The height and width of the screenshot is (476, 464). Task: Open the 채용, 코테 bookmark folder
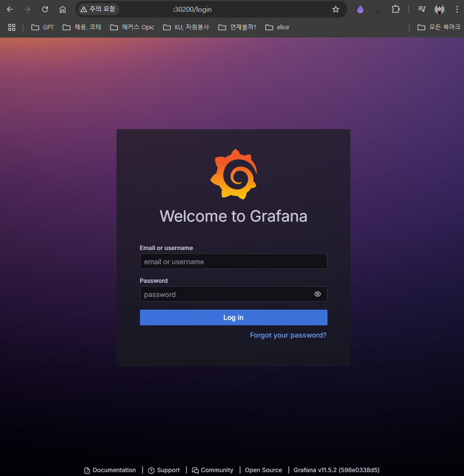click(82, 27)
